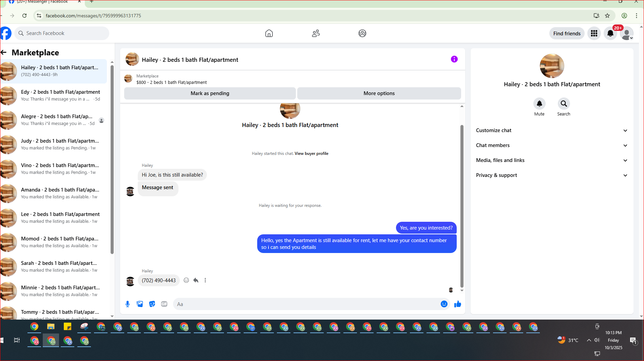Open emoji picker in message box
The image size is (644, 361).
point(444,304)
